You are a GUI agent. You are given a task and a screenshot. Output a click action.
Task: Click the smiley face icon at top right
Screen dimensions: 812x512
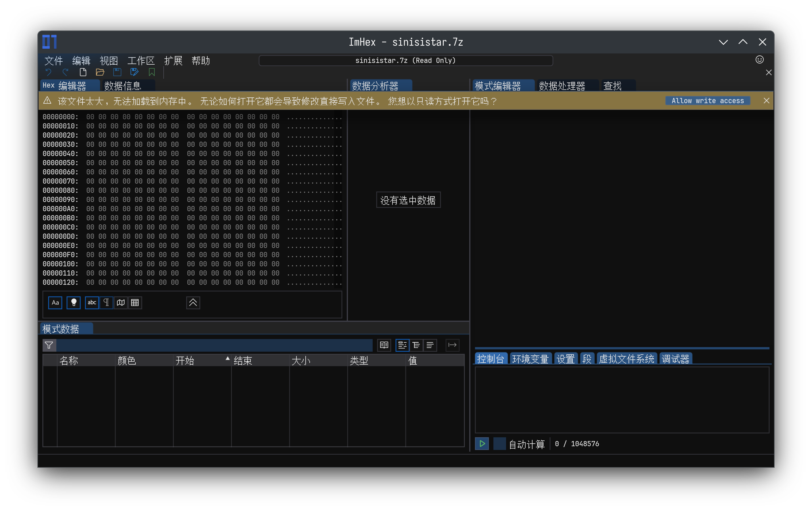(759, 60)
